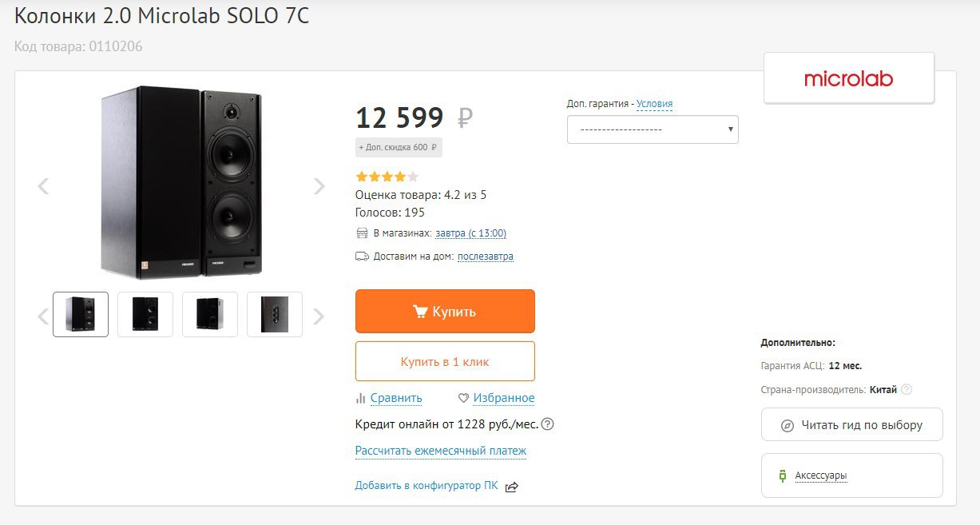Click the Microlab brand logo

tap(849, 78)
